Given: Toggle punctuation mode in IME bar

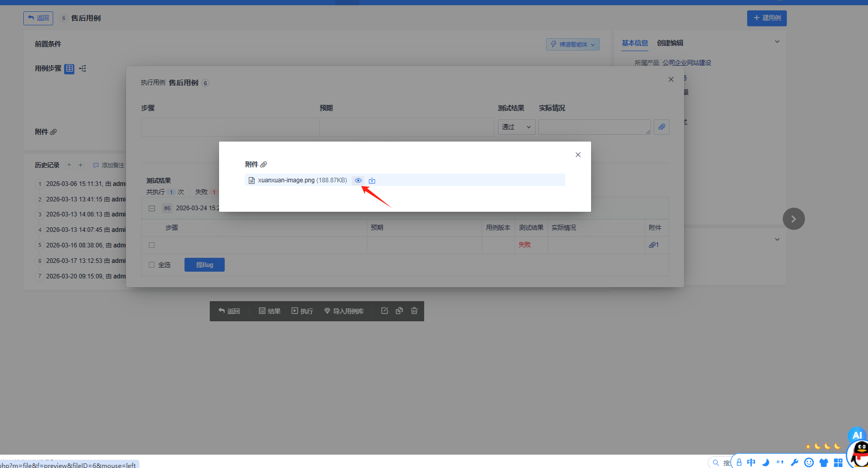Looking at the screenshot, I should point(780,462).
